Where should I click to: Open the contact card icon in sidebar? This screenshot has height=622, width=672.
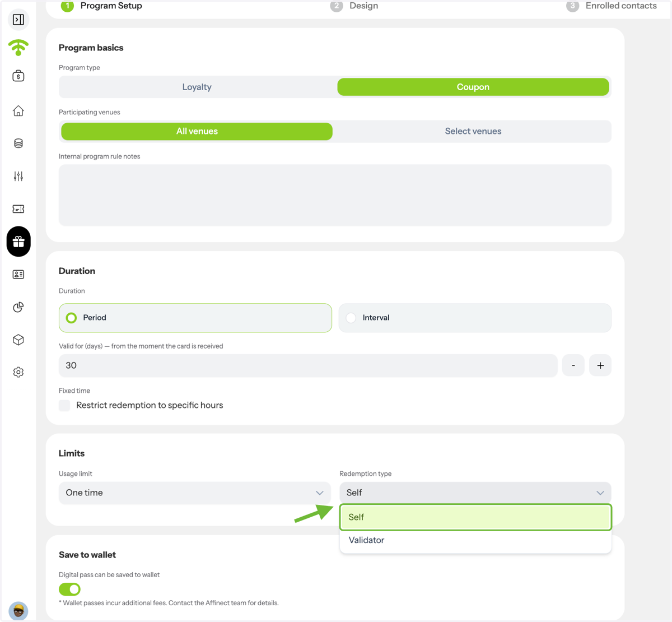point(18,275)
